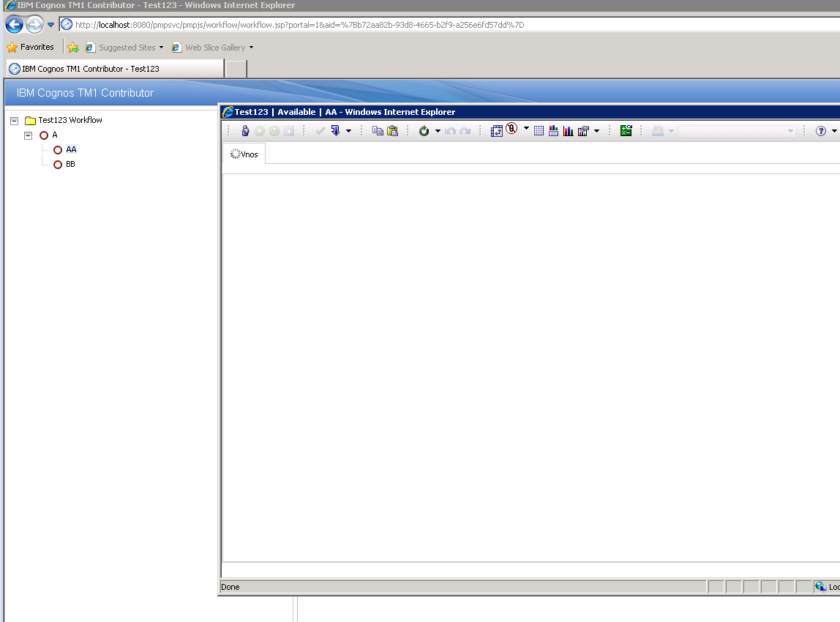
Task: Click the Add to Favorites Bar star icon
Action: [x=73, y=47]
